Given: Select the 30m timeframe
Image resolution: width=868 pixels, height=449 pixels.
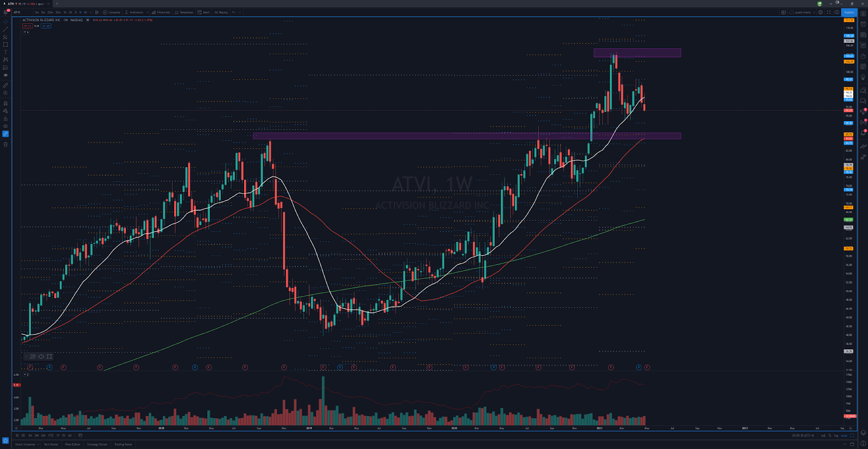Looking at the screenshot, I should click(x=58, y=12).
